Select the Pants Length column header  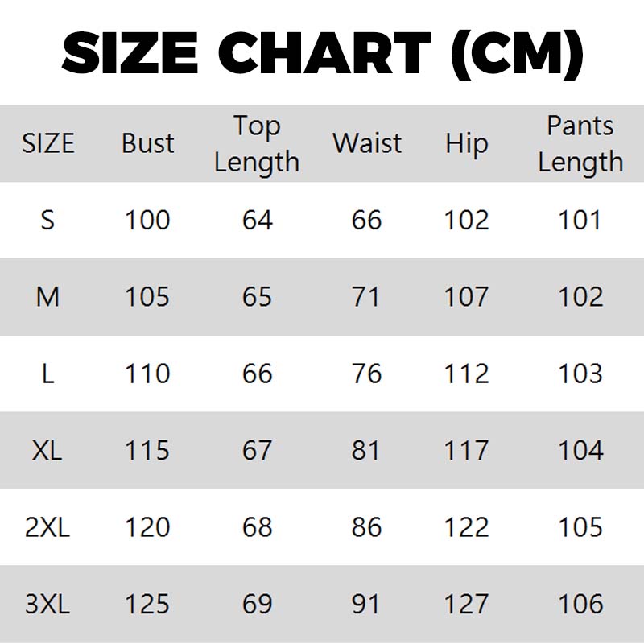pyautogui.click(x=580, y=144)
